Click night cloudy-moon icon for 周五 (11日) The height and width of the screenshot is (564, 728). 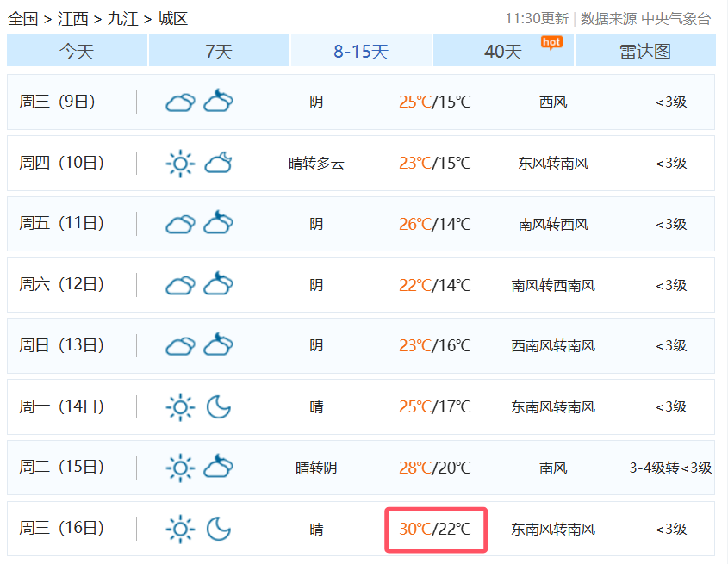(218, 222)
